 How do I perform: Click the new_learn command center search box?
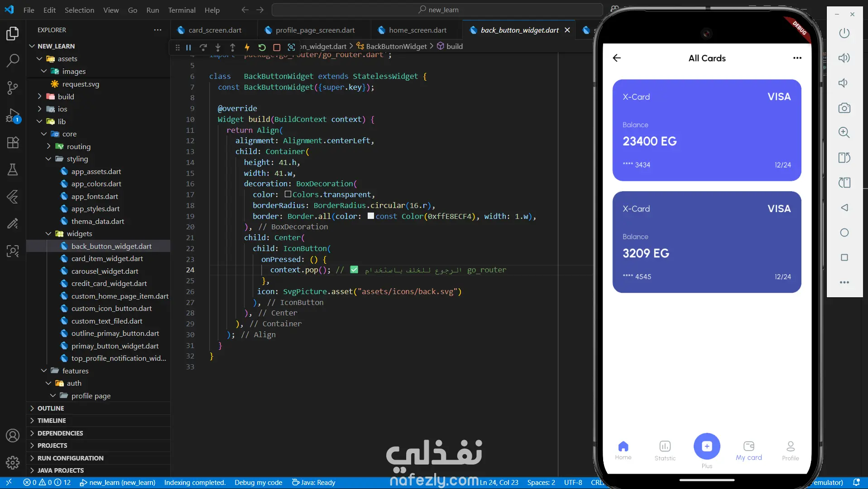click(x=437, y=10)
